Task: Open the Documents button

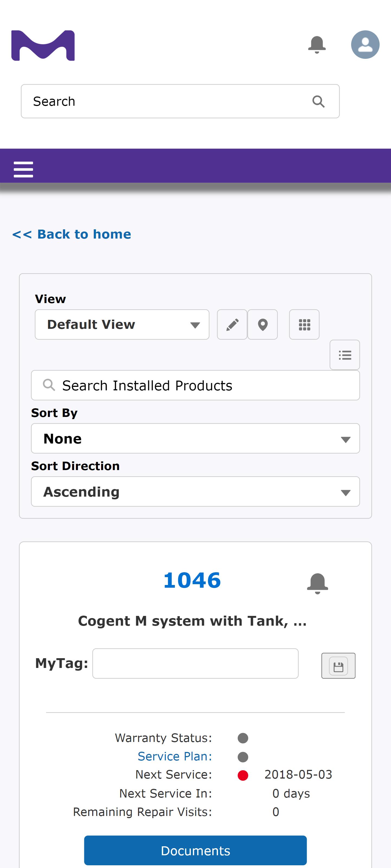Action: (x=195, y=850)
